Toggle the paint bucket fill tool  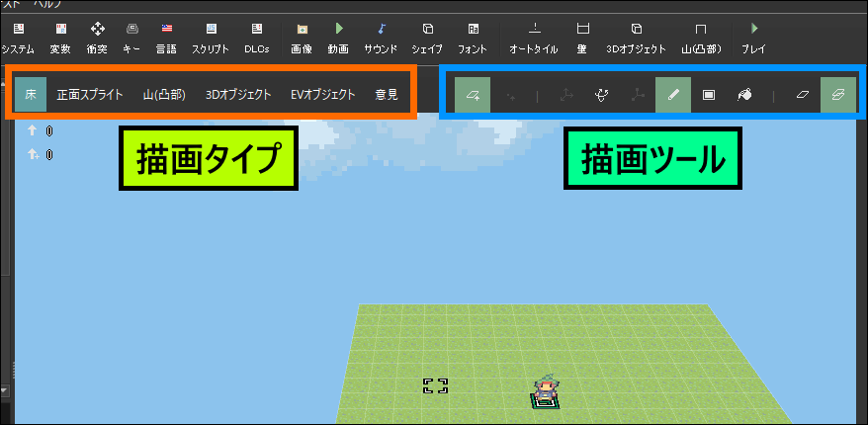click(744, 95)
